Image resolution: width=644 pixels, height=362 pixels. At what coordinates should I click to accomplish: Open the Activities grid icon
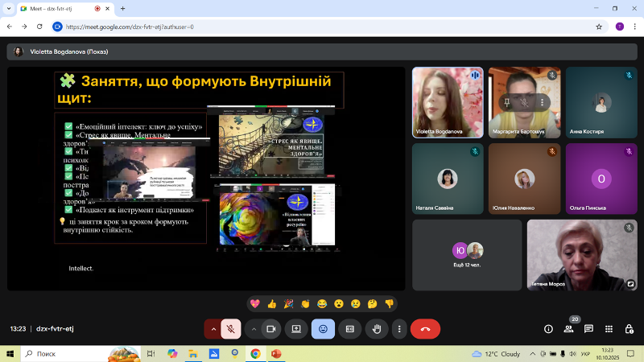(x=609, y=328)
